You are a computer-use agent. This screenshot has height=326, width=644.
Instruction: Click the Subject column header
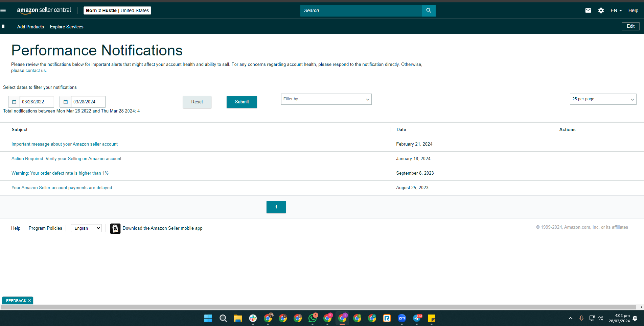tap(20, 130)
